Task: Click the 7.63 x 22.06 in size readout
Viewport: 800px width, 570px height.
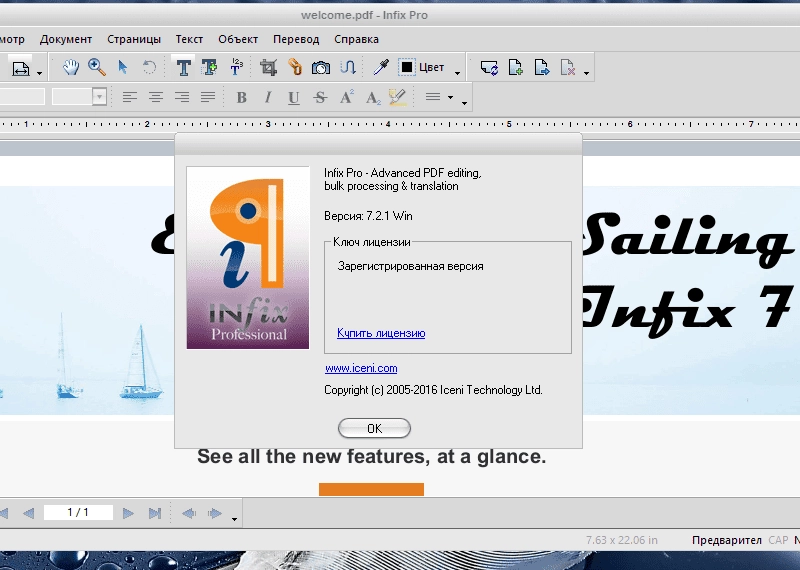Action: [x=621, y=540]
